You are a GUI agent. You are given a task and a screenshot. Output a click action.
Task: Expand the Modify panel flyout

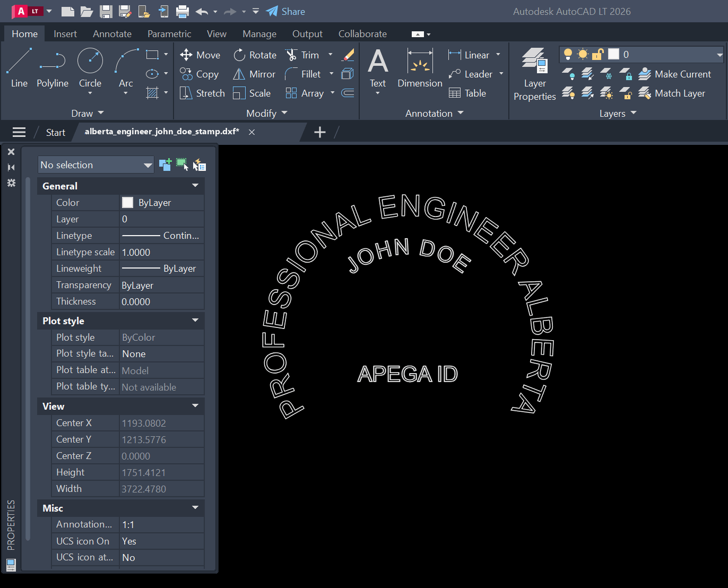coord(267,114)
